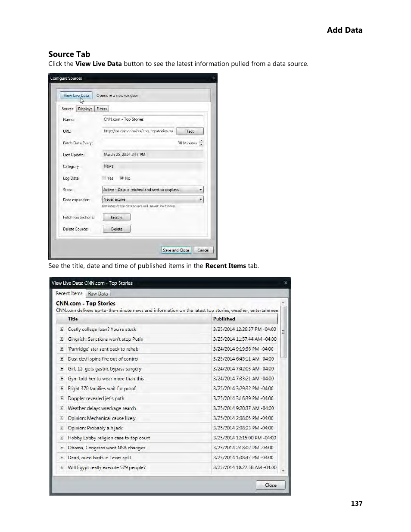Screen dimensions: 411x532
Task: Select No radio button for Log Data
Action: (x=122, y=178)
